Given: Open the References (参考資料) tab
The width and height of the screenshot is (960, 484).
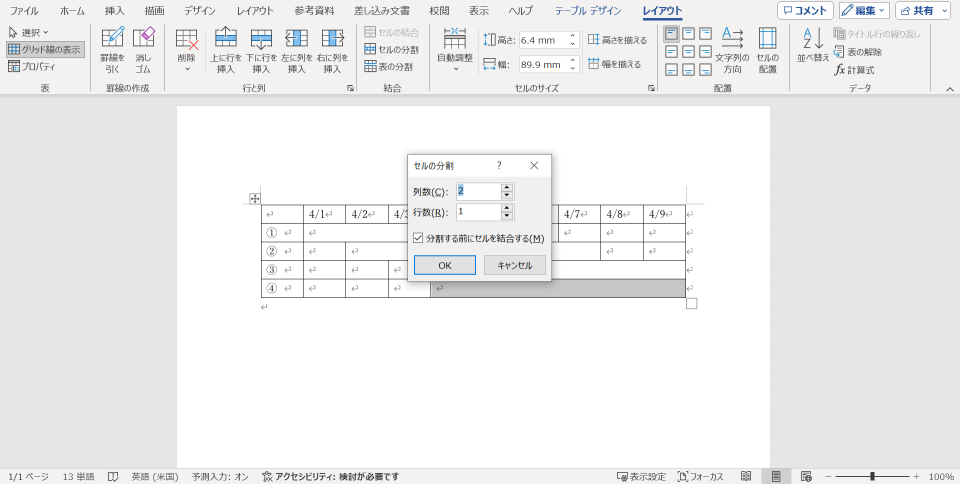Looking at the screenshot, I should 314,11.
